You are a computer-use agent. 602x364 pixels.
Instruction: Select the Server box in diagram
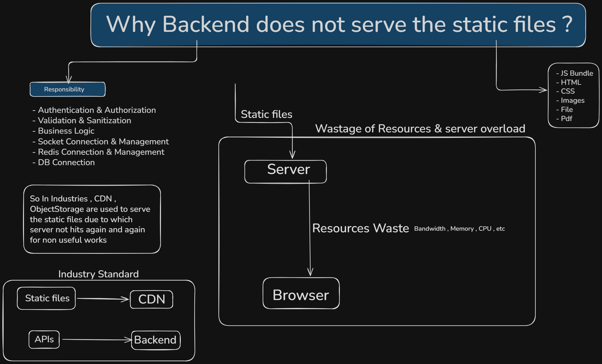pyautogui.click(x=286, y=171)
